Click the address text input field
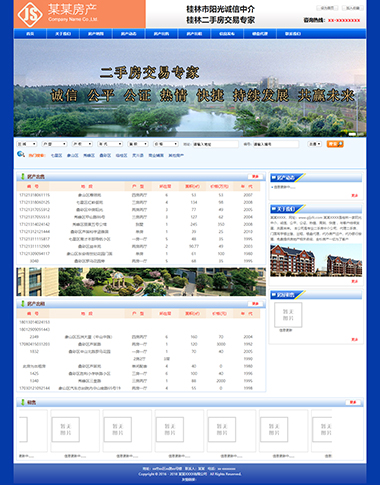 (x=215, y=144)
